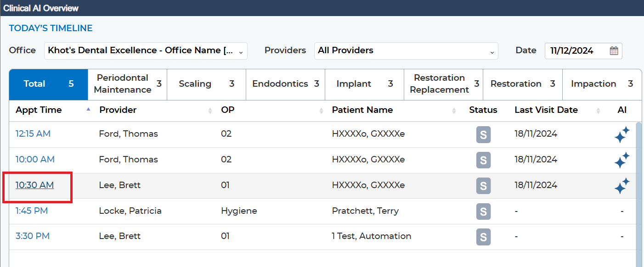Viewport: 644px width, 267px height.
Task: Sort by Patient Name column
Action: click(x=454, y=111)
